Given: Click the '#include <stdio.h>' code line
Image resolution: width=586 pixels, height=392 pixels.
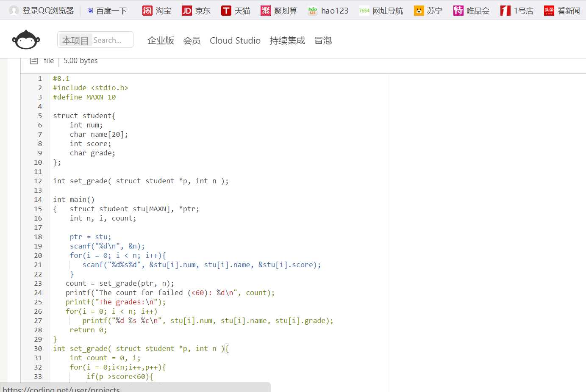Looking at the screenshot, I should (x=91, y=88).
